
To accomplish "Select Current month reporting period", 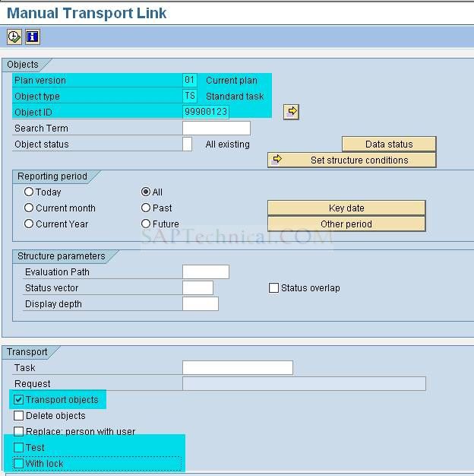I will point(29,208).
